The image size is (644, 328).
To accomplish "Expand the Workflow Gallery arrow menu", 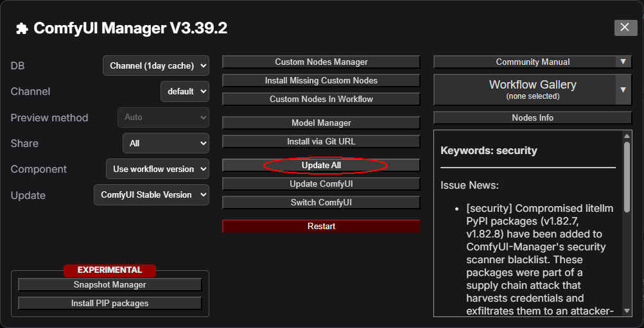I will tap(623, 89).
